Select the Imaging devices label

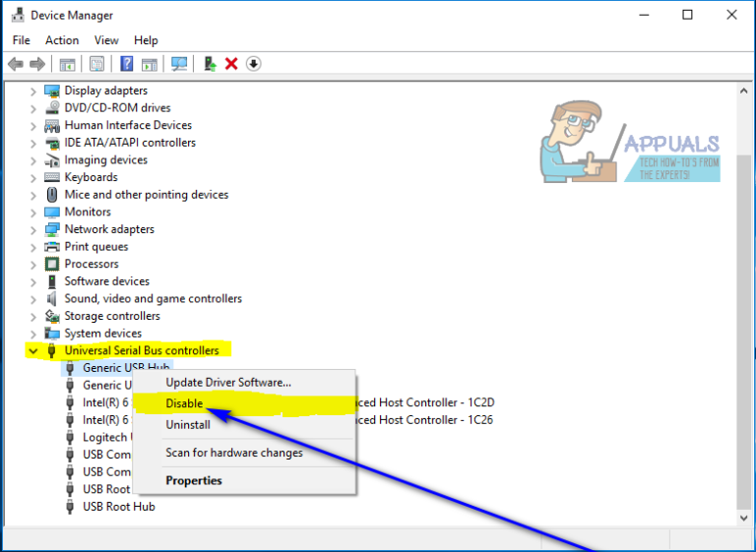(x=106, y=160)
